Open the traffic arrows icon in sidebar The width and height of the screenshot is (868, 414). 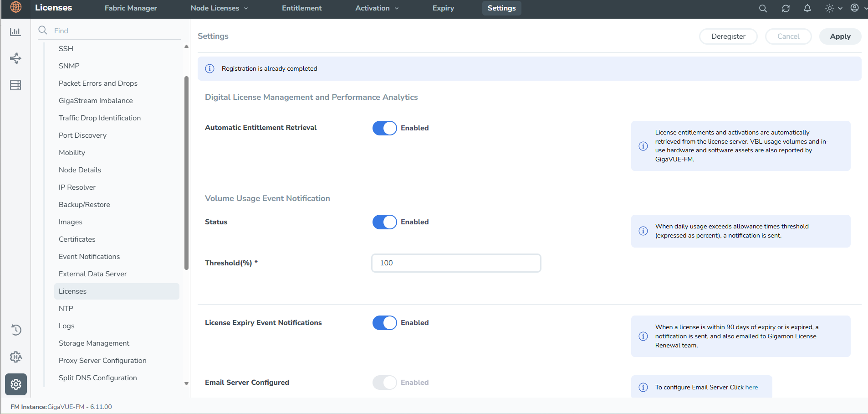point(15,58)
